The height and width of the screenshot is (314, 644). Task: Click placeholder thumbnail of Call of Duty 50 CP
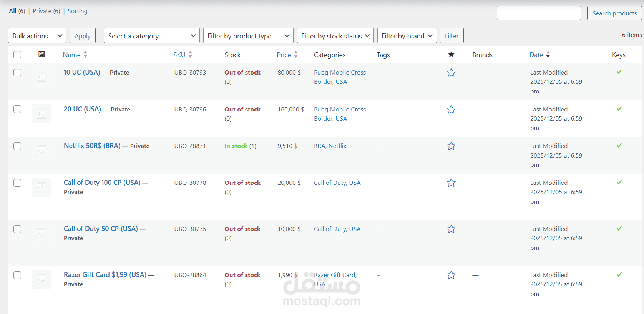click(x=41, y=233)
